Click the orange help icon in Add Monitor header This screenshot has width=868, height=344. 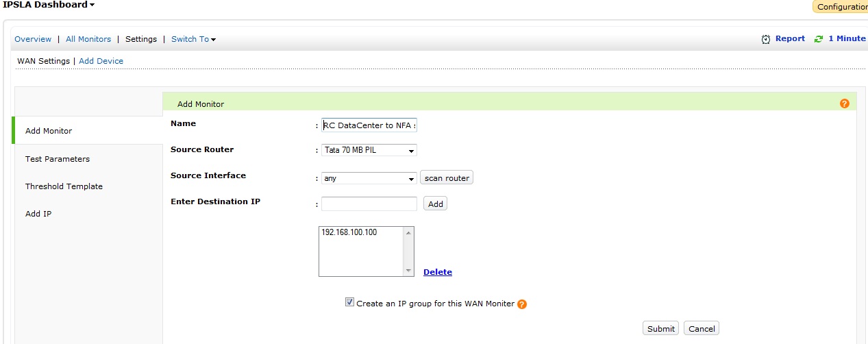(x=844, y=103)
